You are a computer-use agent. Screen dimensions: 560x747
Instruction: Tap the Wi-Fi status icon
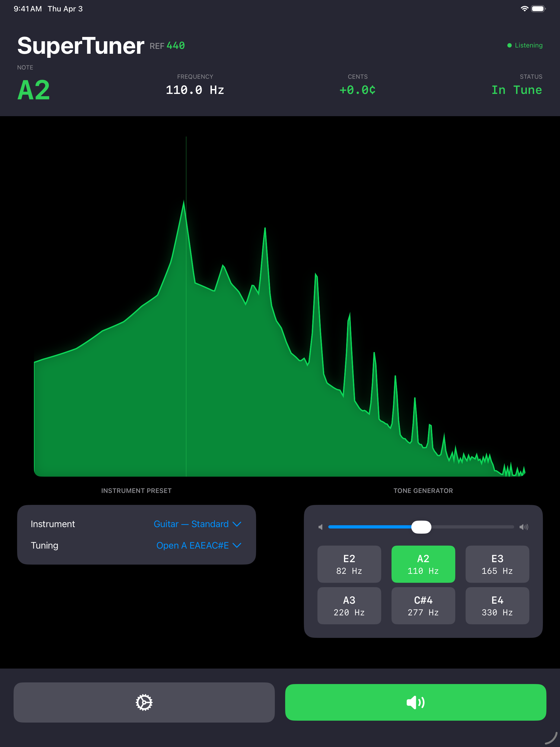[x=524, y=9]
